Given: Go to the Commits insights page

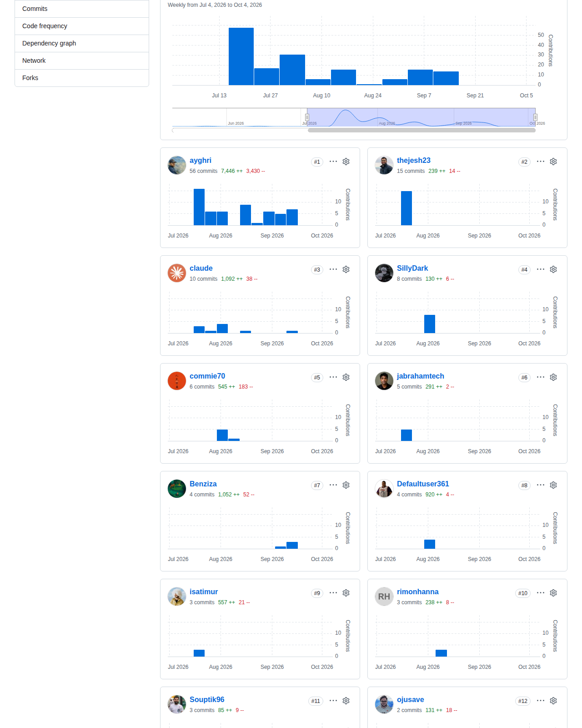Looking at the screenshot, I should [x=82, y=9].
